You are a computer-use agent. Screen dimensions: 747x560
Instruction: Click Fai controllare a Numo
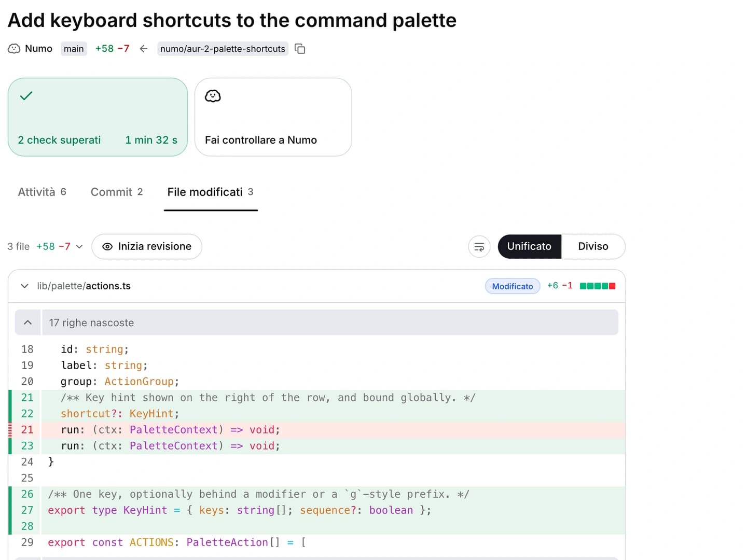pyautogui.click(x=273, y=117)
